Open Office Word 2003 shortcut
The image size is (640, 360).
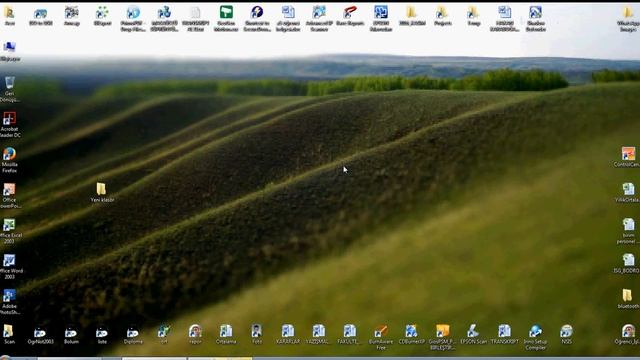point(9,267)
